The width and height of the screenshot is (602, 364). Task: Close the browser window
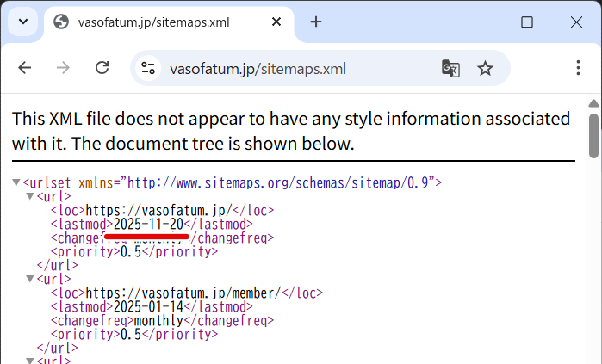[x=576, y=22]
